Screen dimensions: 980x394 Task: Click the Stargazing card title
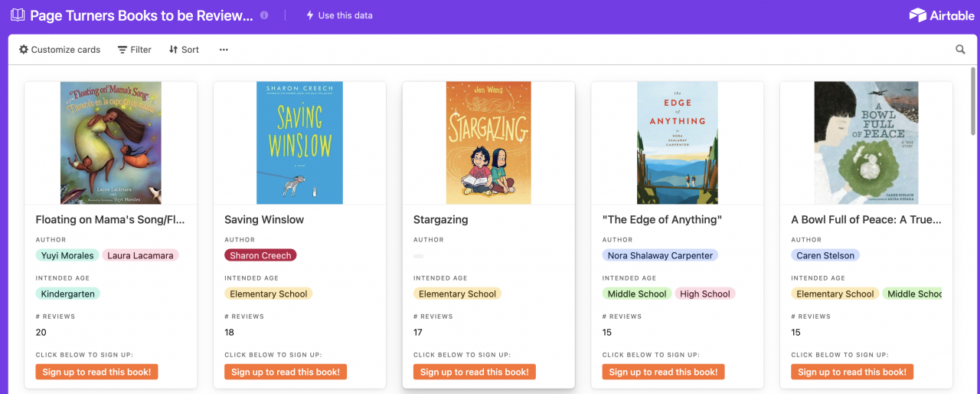(x=441, y=219)
